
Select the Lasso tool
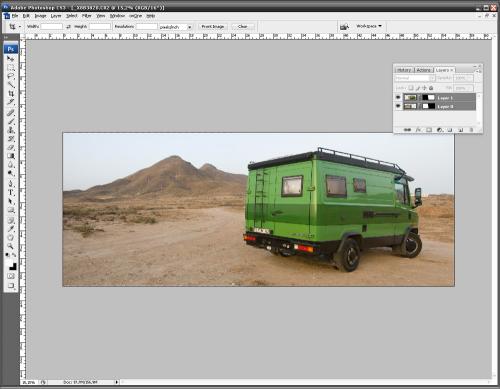tap(11, 76)
